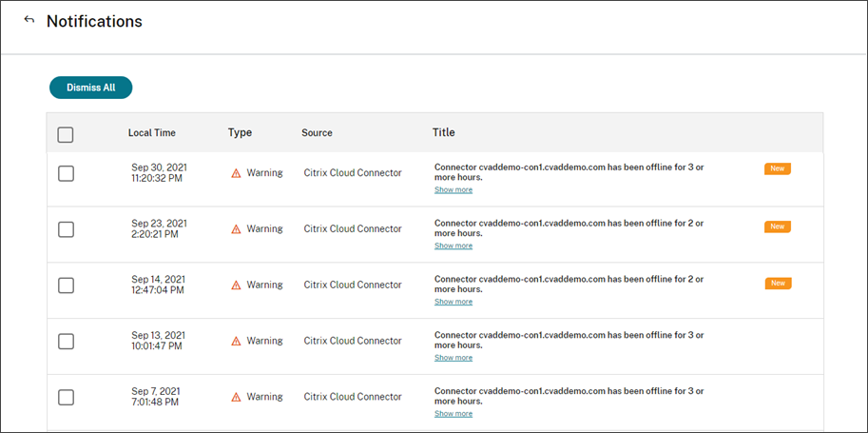Sort by the Local Time column header
This screenshot has width=868, height=433.
coord(152,133)
